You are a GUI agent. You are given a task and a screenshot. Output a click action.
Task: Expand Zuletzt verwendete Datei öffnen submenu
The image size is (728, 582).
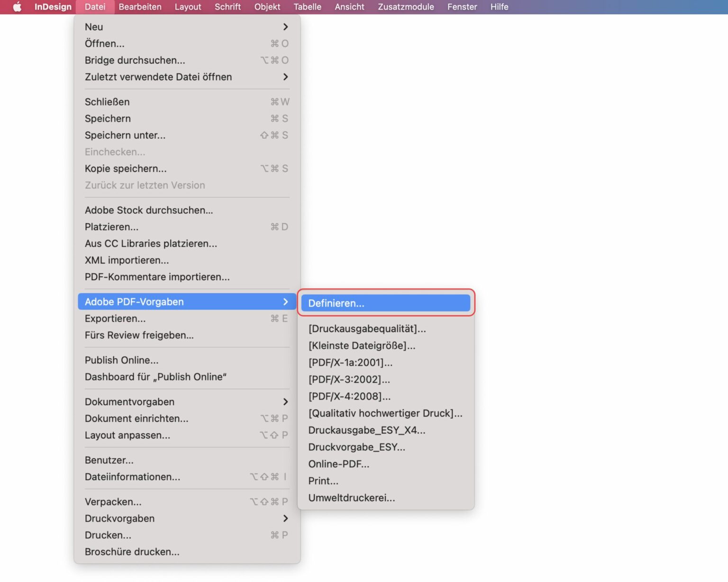coord(187,77)
